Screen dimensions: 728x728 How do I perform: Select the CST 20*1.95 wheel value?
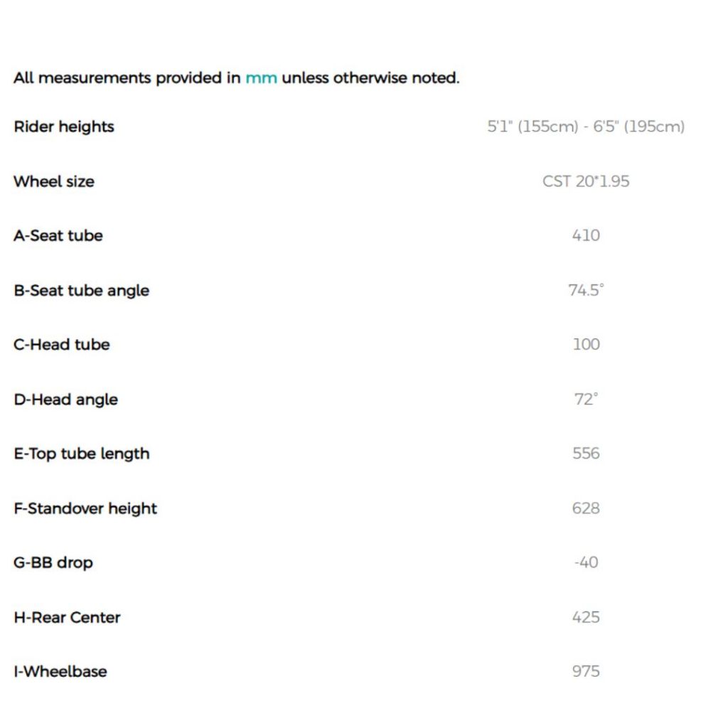586,181
